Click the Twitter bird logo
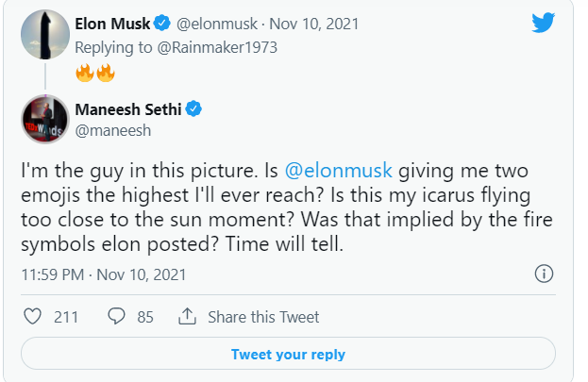This screenshot has height=382, width=588. [x=543, y=23]
